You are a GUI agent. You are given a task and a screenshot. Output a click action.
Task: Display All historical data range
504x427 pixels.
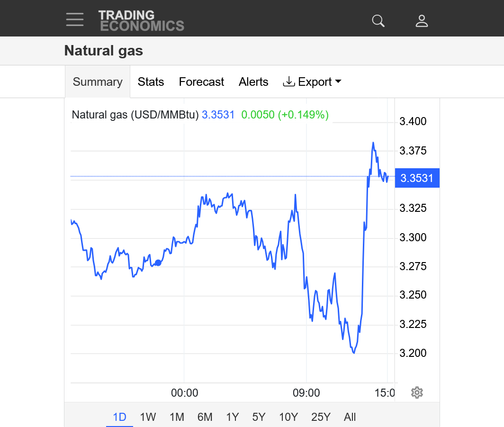[x=350, y=417]
